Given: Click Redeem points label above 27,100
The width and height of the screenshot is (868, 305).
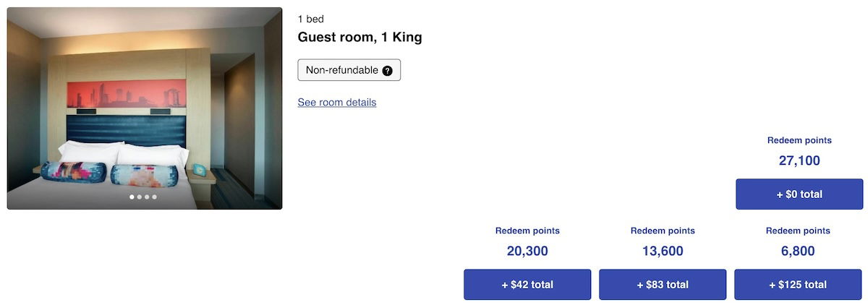Looking at the screenshot, I should coord(799,141).
